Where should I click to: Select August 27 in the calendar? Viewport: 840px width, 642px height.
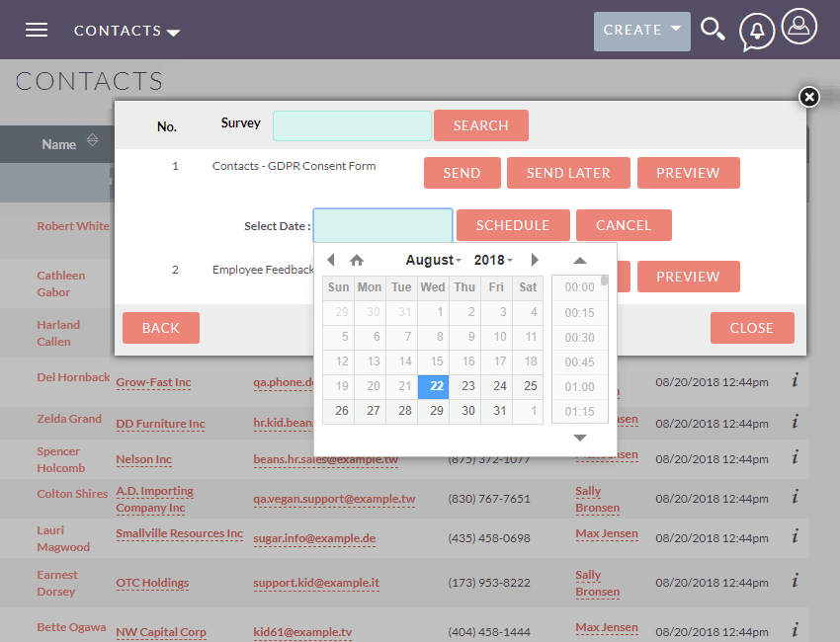(x=370, y=411)
